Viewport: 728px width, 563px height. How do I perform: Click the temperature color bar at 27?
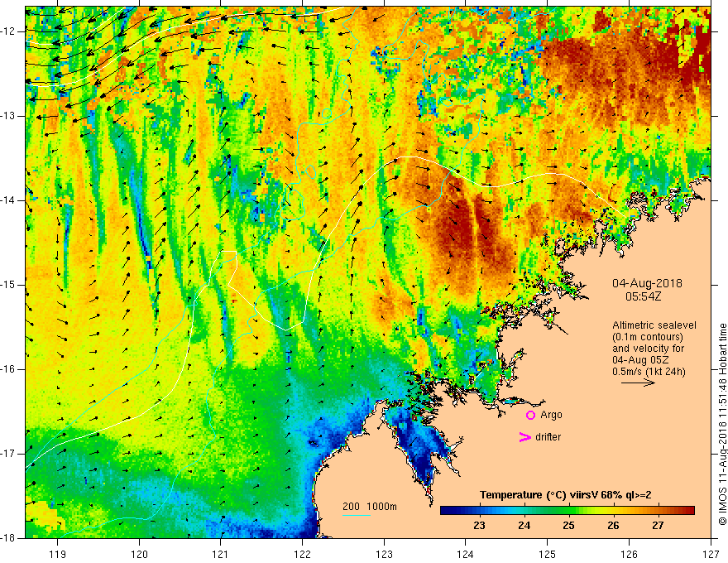coord(658,510)
